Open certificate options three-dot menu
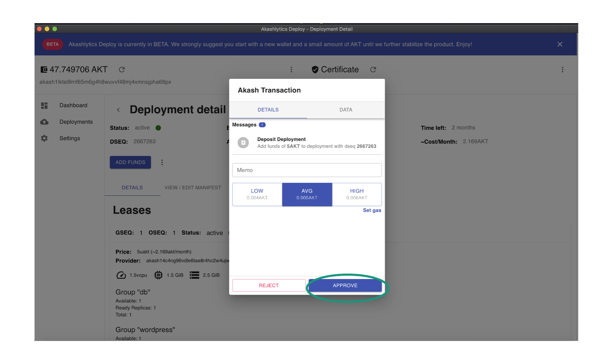Viewport: 613px width, 364px height. [562, 70]
